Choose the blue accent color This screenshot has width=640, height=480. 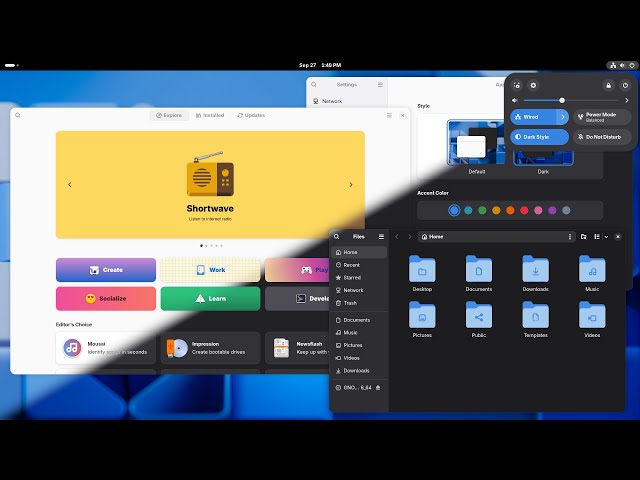pos(454,210)
